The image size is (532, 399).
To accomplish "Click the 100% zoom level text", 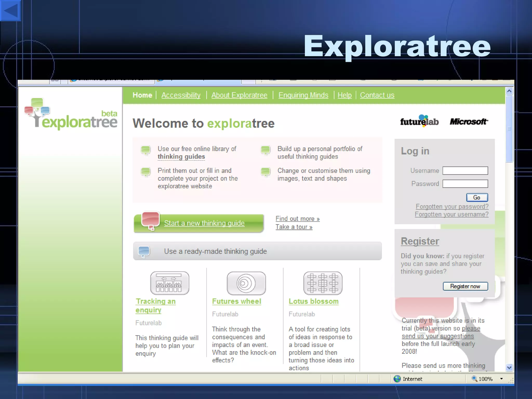I will pyautogui.click(x=486, y=379).
